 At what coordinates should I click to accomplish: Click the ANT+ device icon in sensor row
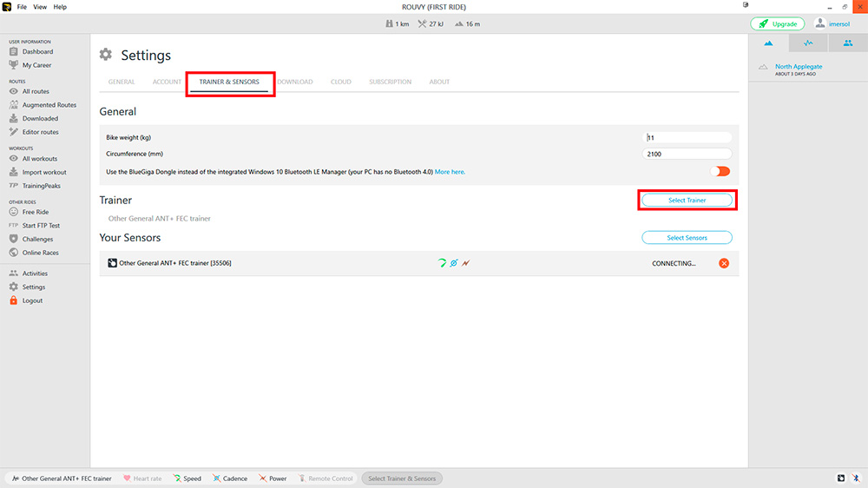pos(112,263)
